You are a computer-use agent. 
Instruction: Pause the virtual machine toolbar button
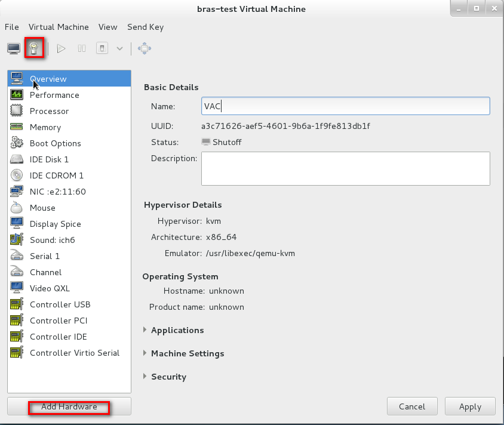(x=82, y=48)
